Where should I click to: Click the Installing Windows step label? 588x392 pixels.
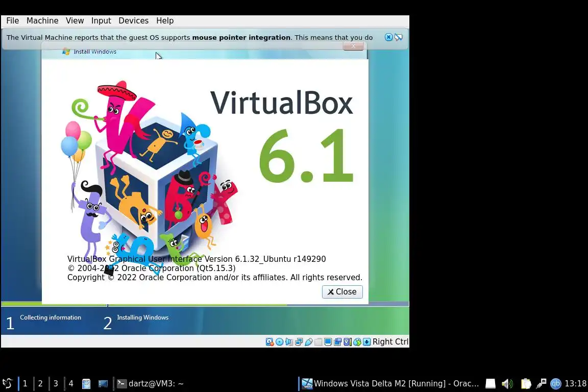[x=143, y=317]
